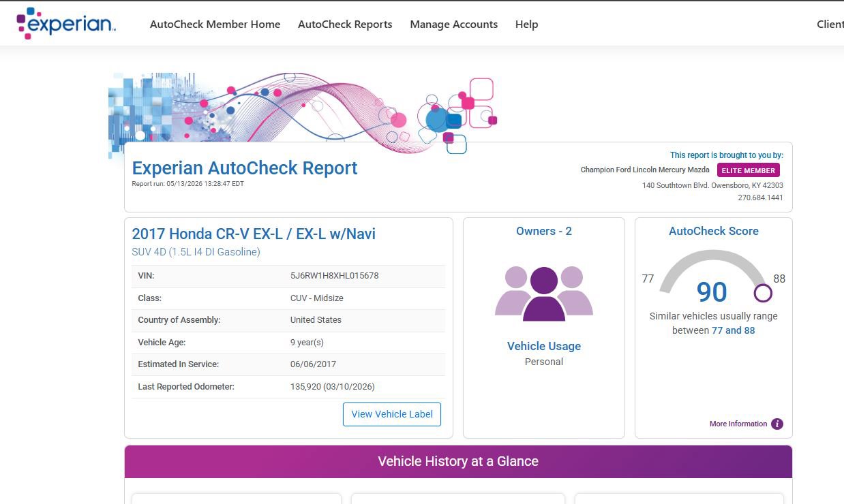
Task: Click the Experian logo
Action: (x=66, y=24)
